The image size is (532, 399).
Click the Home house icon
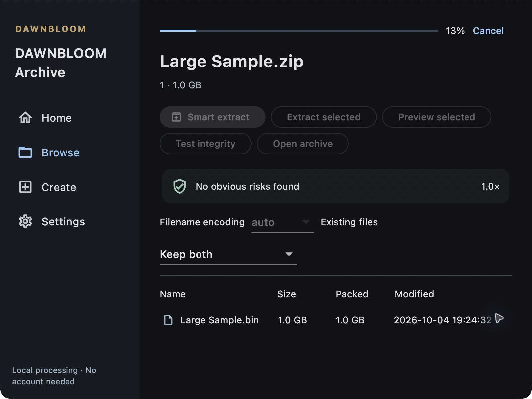(25, 118)
